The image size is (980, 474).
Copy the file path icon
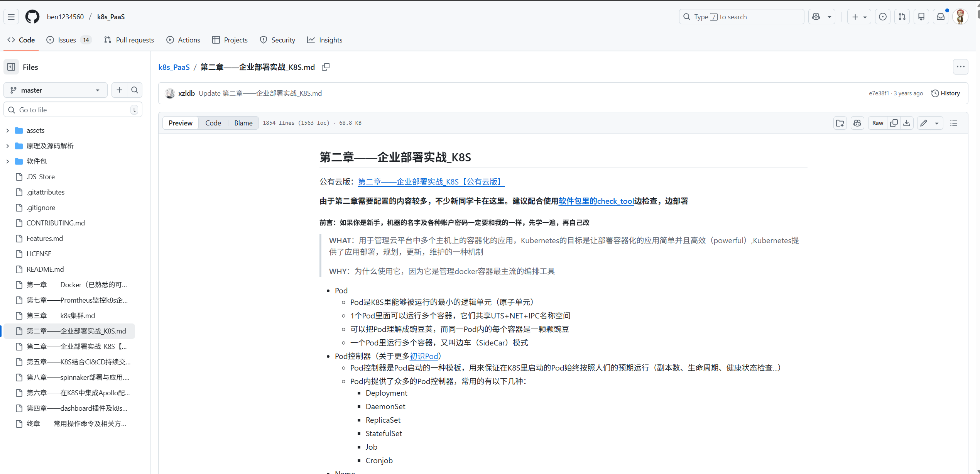[326, 67]
